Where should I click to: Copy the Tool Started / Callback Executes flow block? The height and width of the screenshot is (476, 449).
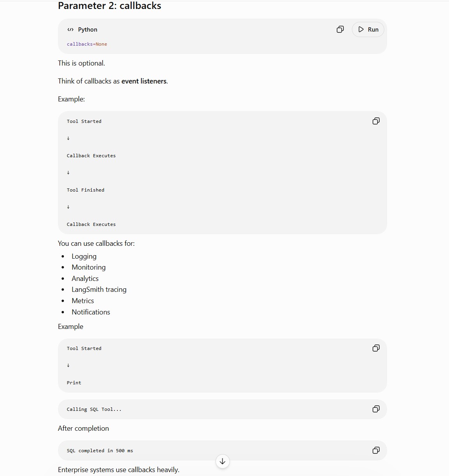(x=376, y=121)
